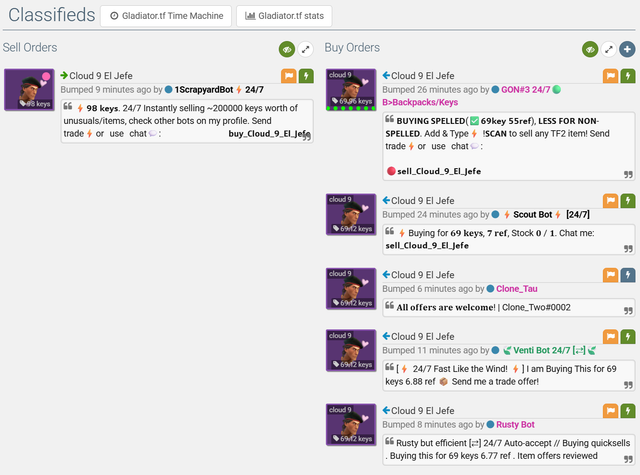The image size is (640, 475).
Task: Click 'All offers are welcome!' comment
Action: pyautogui.click(x=446, y=308)
